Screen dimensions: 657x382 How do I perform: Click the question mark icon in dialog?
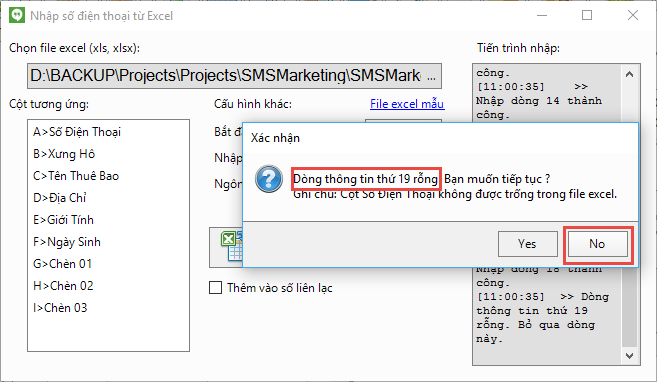[x=269, y=179]
